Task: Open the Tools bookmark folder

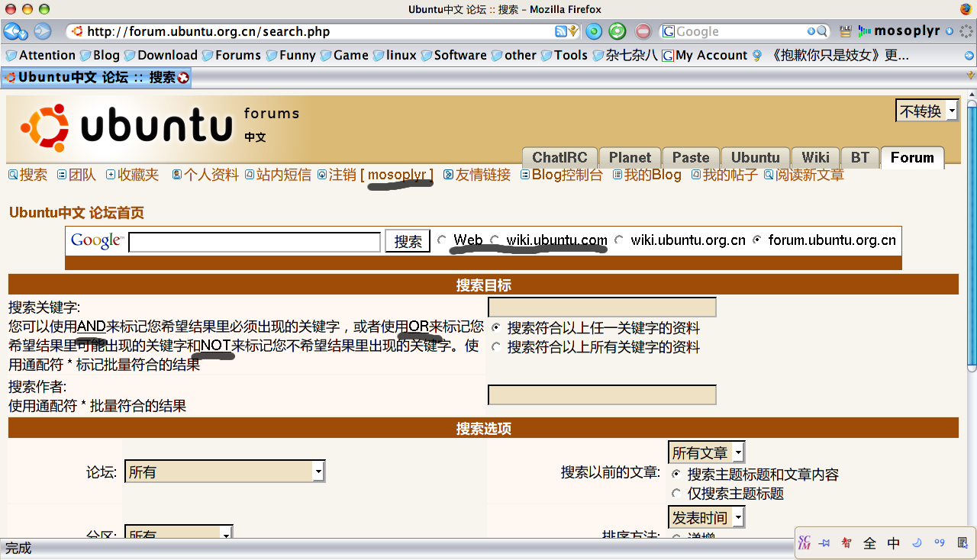Action: click(564, 55)
